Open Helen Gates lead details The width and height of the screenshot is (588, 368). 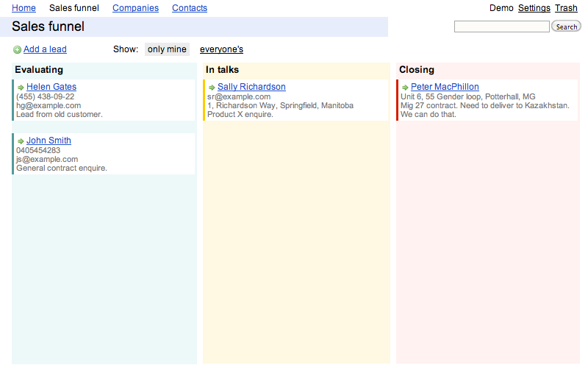pyautogui.click(x=51, y=87)
